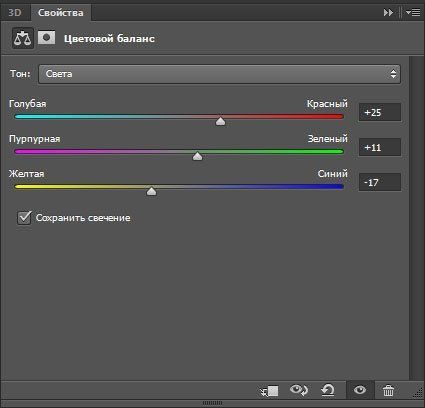Clip adjustment to layer below icon
The image size is (425, 408).
click(269, 391)
